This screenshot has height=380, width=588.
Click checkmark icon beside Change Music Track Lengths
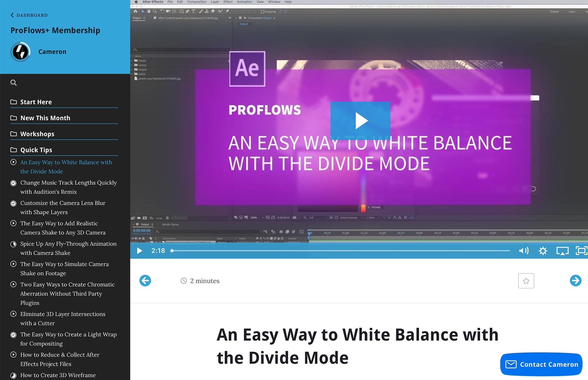click(x=13, y=183)
